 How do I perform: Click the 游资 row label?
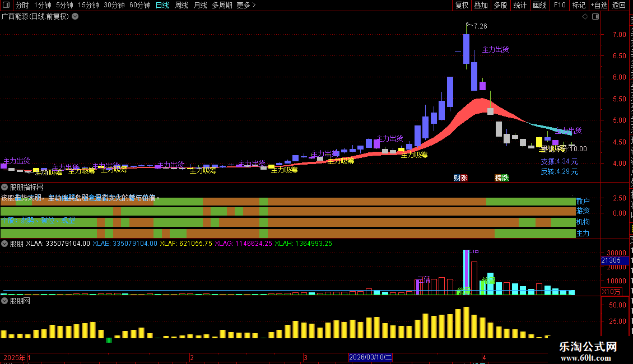[583, 211]
